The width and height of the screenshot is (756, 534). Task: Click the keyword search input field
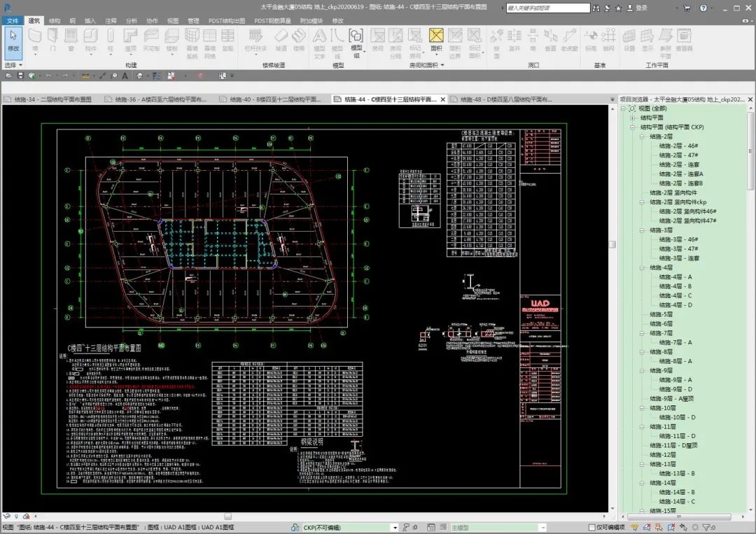tap(548, 8)
